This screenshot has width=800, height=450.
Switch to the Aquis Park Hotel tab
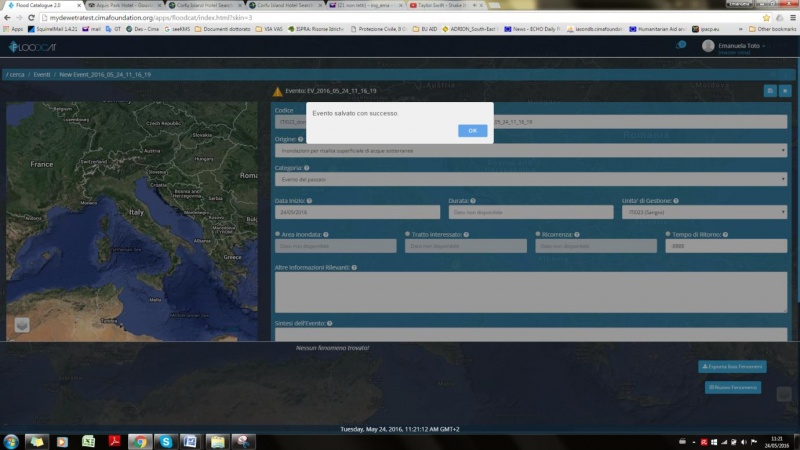pos(124,5)
